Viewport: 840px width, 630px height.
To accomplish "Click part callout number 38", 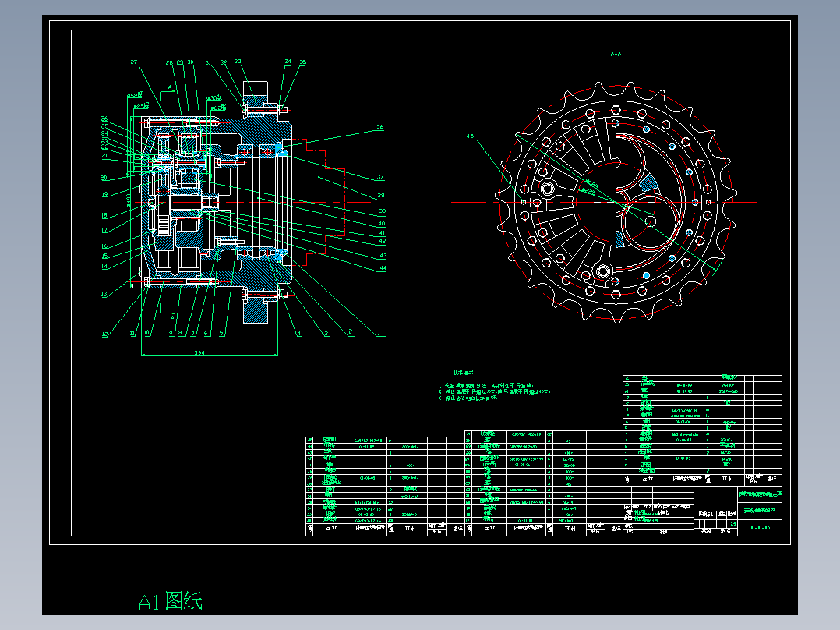I will (x=381, y=195).
